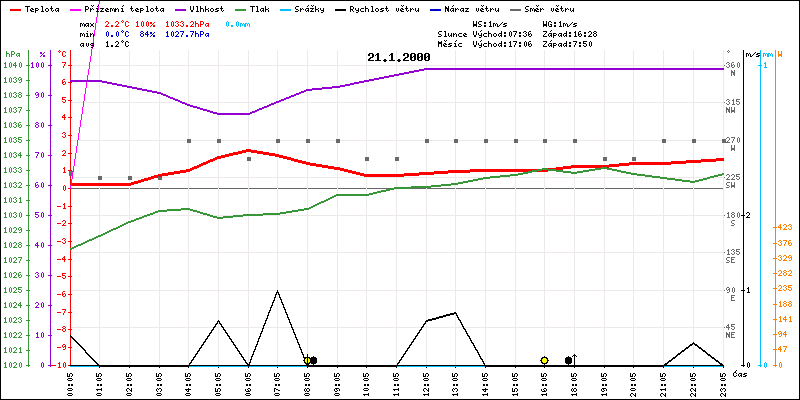The width and height of the screenshot is (800, 400).
Task: Click the Slunce Východ:07:36 sunrise text
Action: [461, 32]
